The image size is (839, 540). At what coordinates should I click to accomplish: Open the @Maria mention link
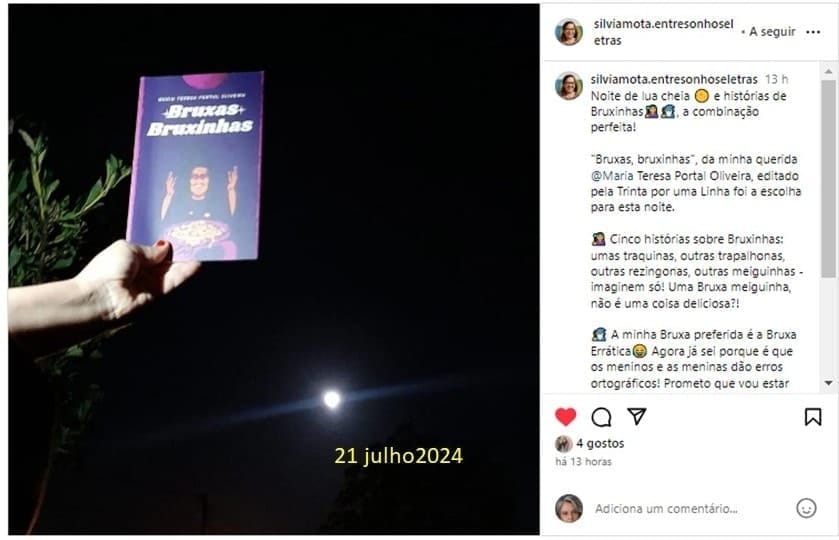tap(612, 176)
